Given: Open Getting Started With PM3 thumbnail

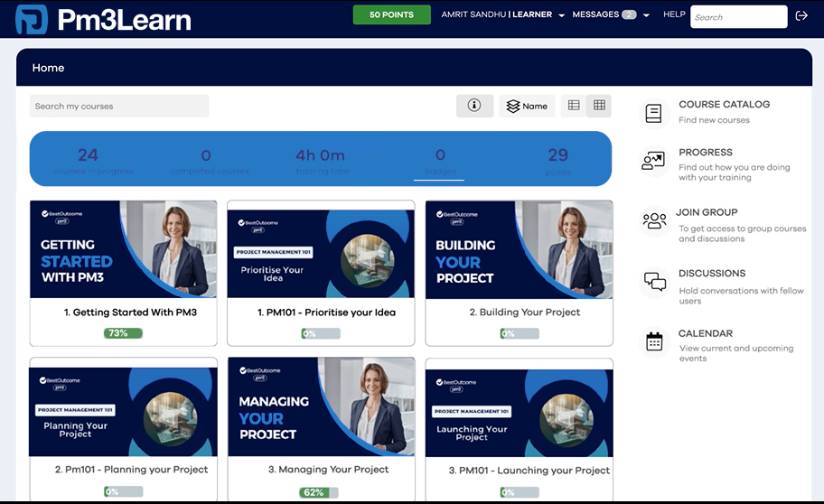Looking at the screenshot, I should tap(123, 249).
